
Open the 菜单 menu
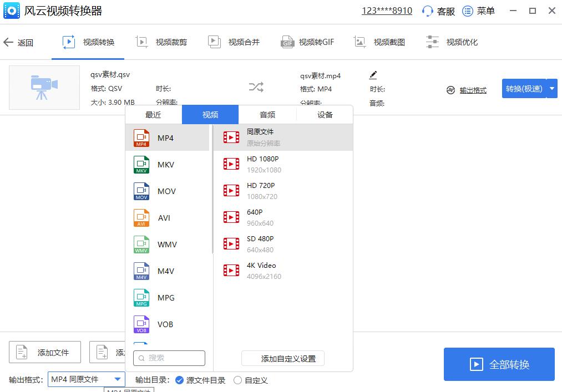[x=478, y=11]
